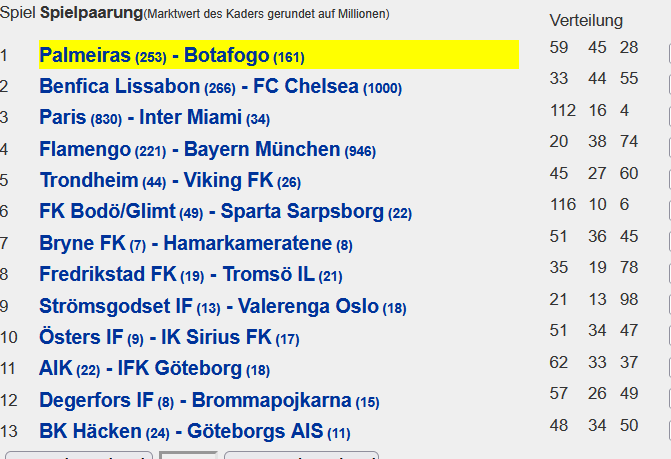Open the FK Bodö/Glimt - Sparta Sarpsborg match
The image size is (671, 459).
tap(226, 212)
